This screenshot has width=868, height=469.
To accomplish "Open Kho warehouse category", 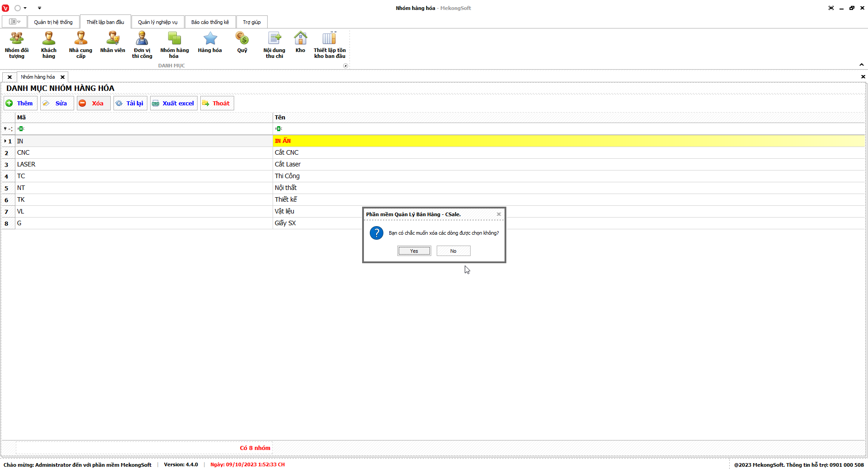I will tap(301, 43).
